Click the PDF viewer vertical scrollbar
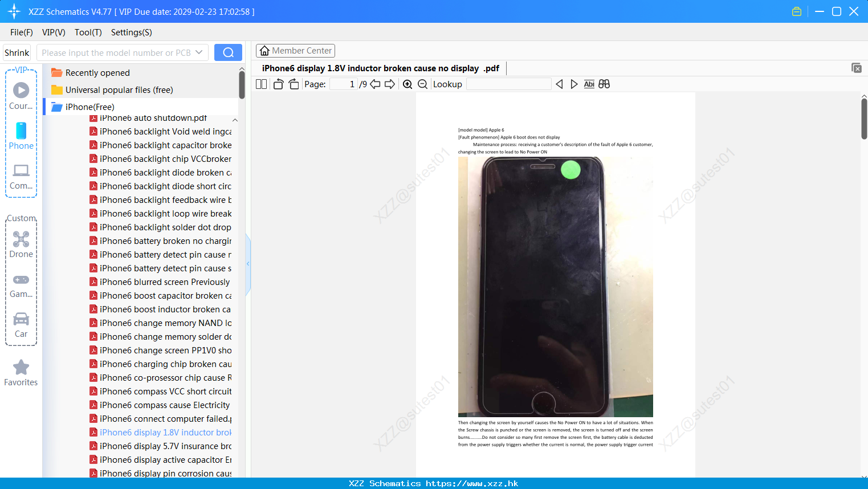The width and height of the screenshot is (868, 489). (x=864, y=119)
